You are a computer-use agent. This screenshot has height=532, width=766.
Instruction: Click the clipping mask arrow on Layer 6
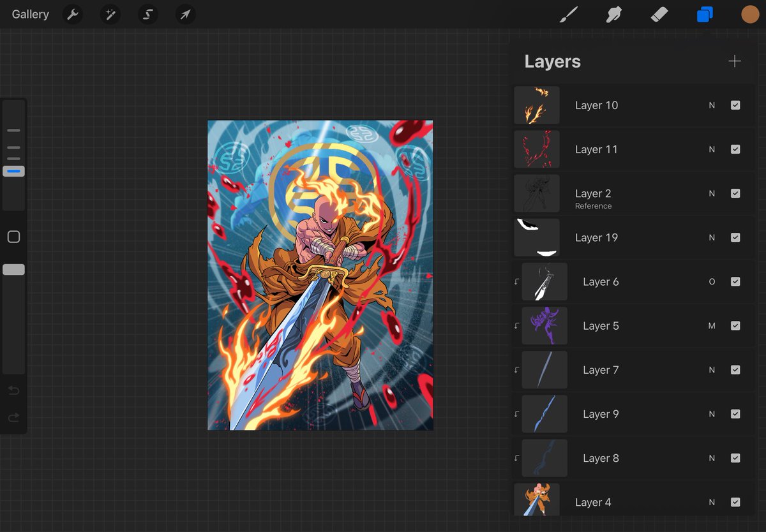click(x=516, y=281)
